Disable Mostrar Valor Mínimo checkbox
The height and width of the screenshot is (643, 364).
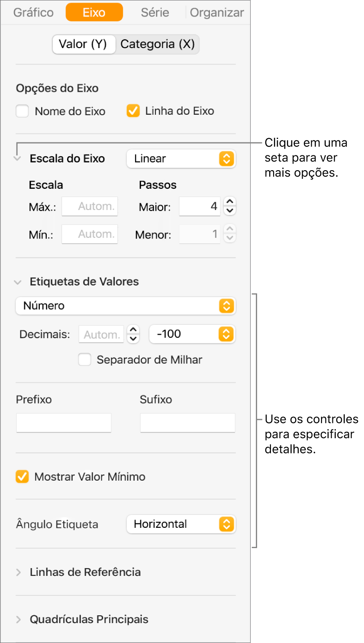[22, 477]
